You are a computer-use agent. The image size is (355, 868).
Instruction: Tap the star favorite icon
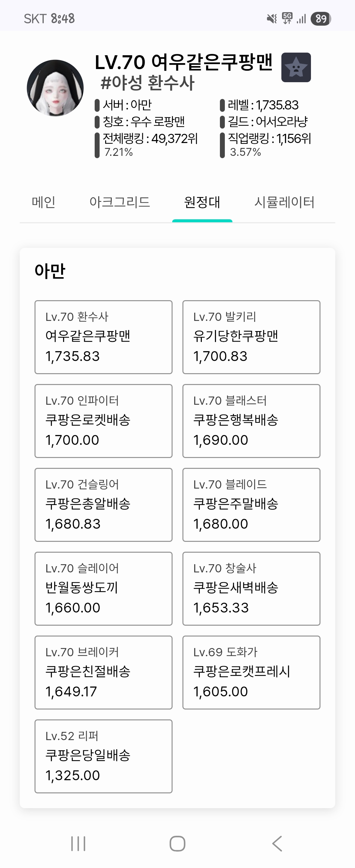click(296, 67)
